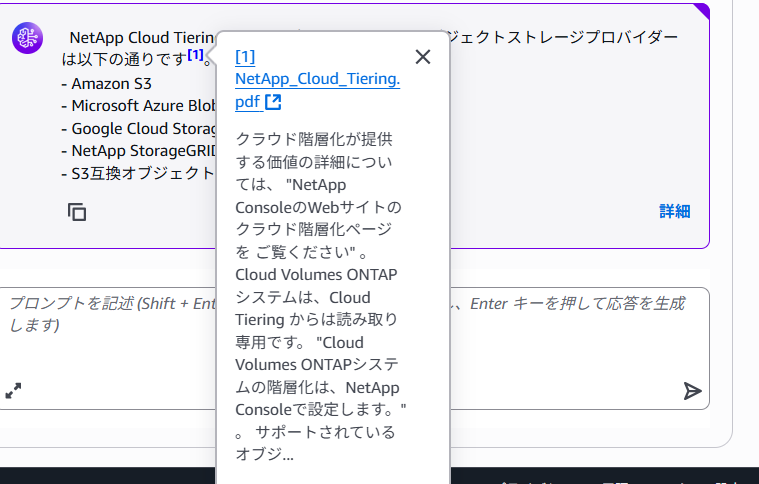
Task: Click the external link icon beside pdf
Action: 273,102
